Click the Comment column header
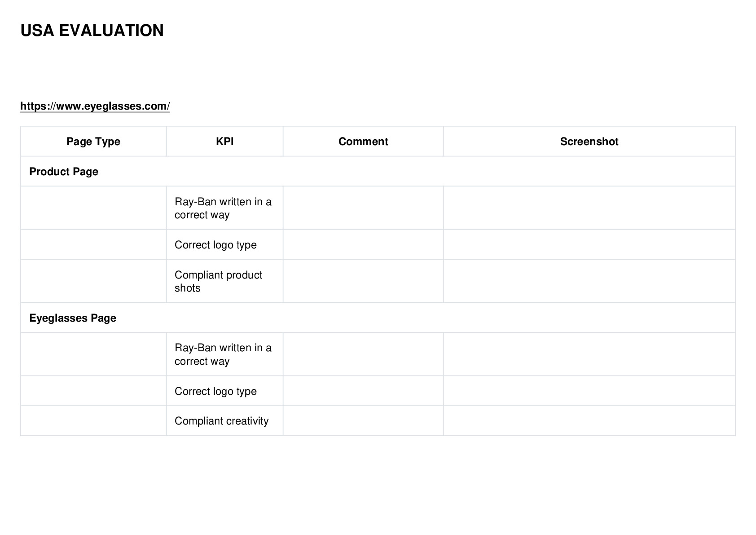Image resolution: width=756 pixels, height=535 pixels. [363, 141]
